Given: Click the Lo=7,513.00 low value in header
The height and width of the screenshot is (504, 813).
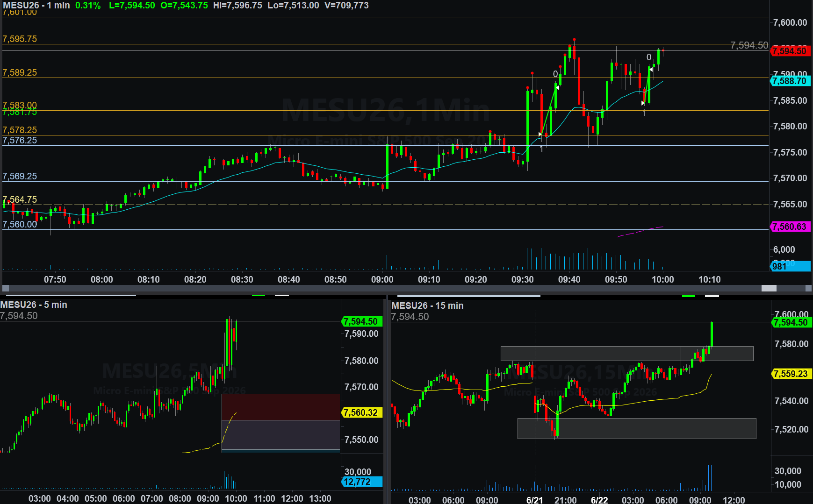Looking at the screenshot, I should point(294,5).
